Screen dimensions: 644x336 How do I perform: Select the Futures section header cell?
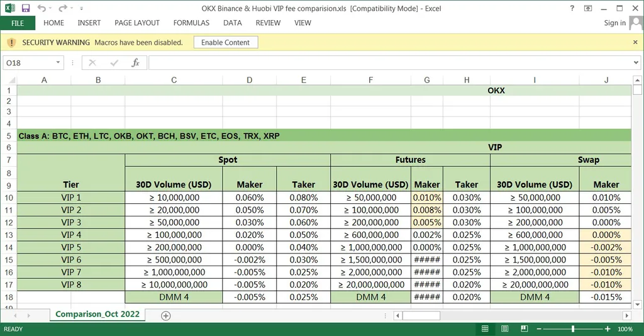click(410, 160)
